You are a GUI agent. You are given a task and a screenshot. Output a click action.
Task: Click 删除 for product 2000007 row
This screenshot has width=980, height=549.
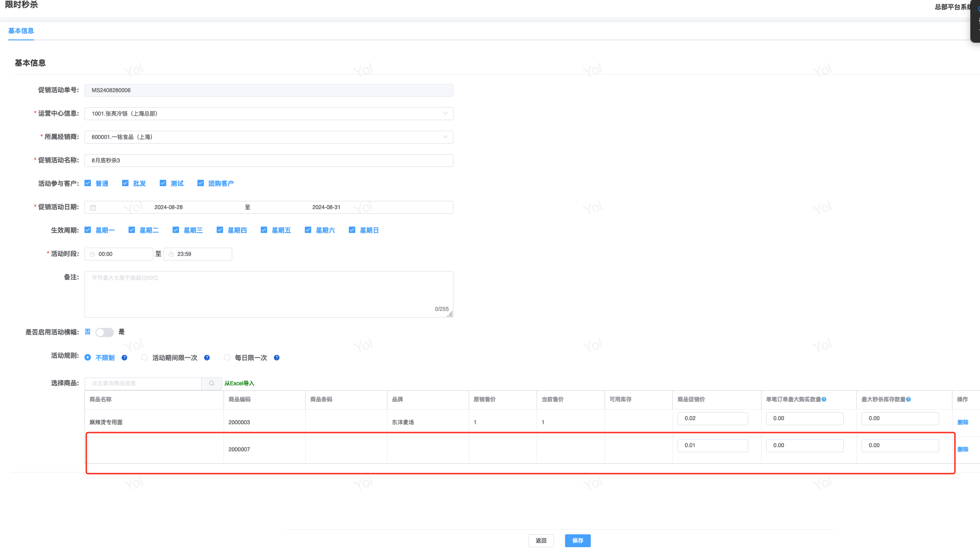coord(963,449)
